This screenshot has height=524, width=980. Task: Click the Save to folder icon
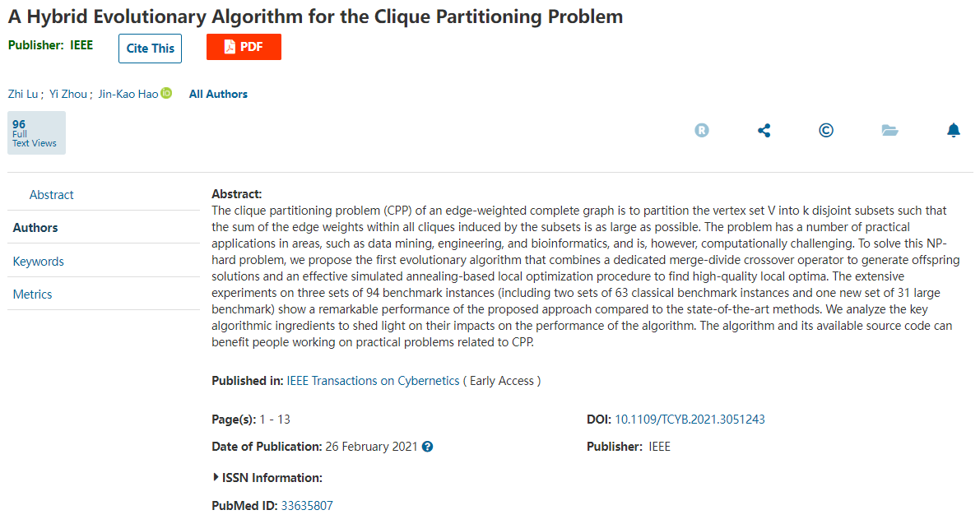click(x=889, y=130)
